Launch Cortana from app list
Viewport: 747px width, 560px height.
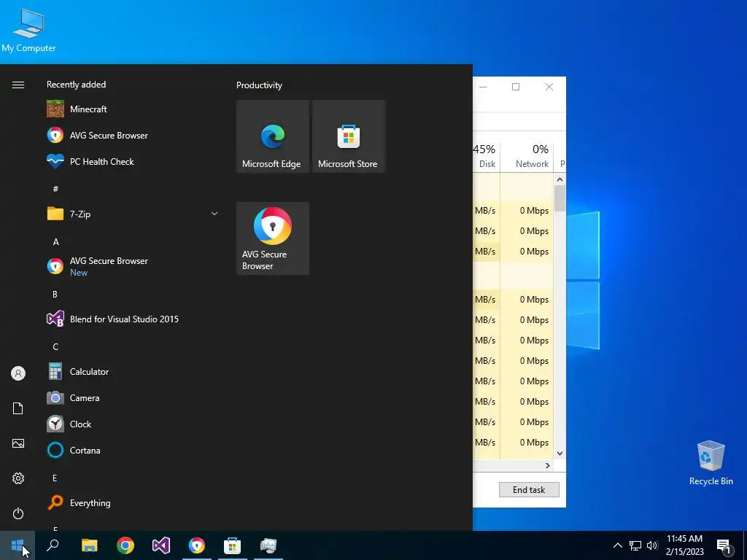(x=133, y=450)
